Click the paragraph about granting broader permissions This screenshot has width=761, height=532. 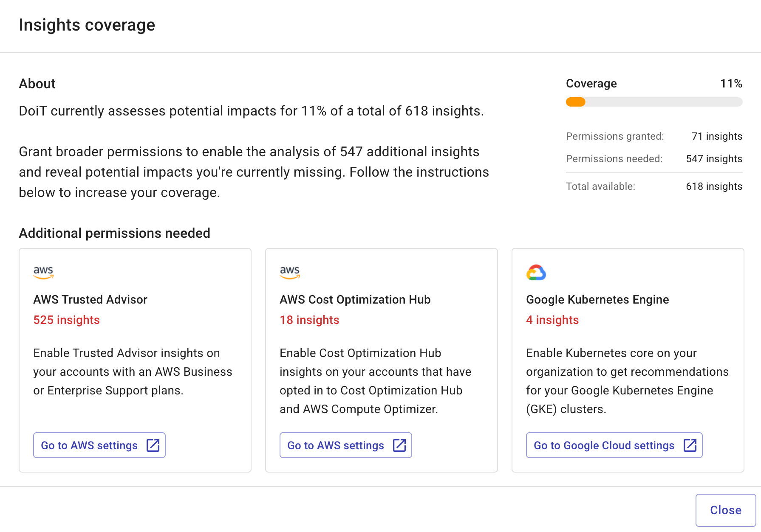254,172
